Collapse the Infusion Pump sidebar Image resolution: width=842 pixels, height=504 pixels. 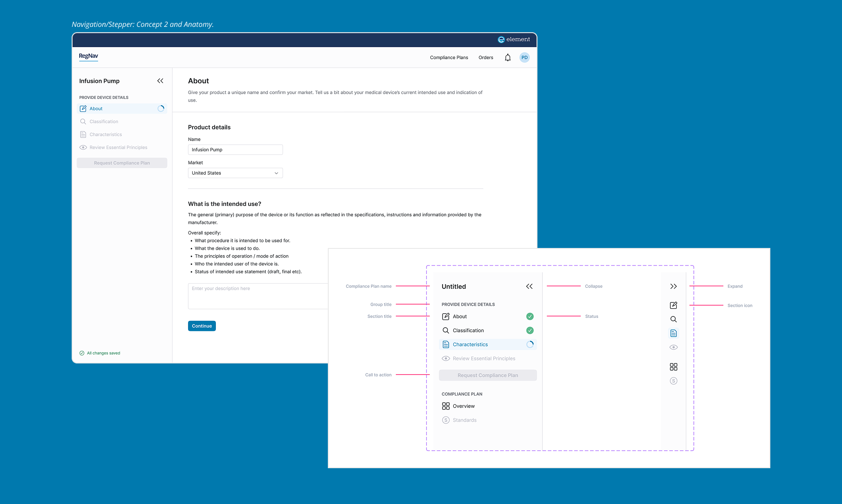coord(160,81)
